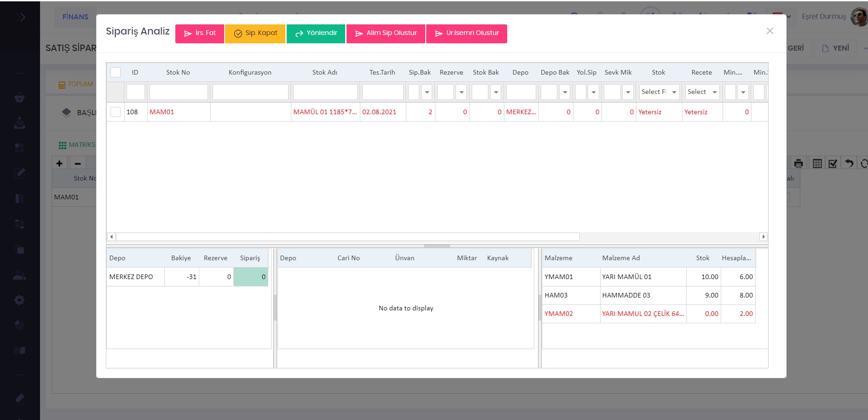This screenshot has height=420, width=868.
Task: Open the Stok filter Select dropdown
Action: [x=659, y=92]
